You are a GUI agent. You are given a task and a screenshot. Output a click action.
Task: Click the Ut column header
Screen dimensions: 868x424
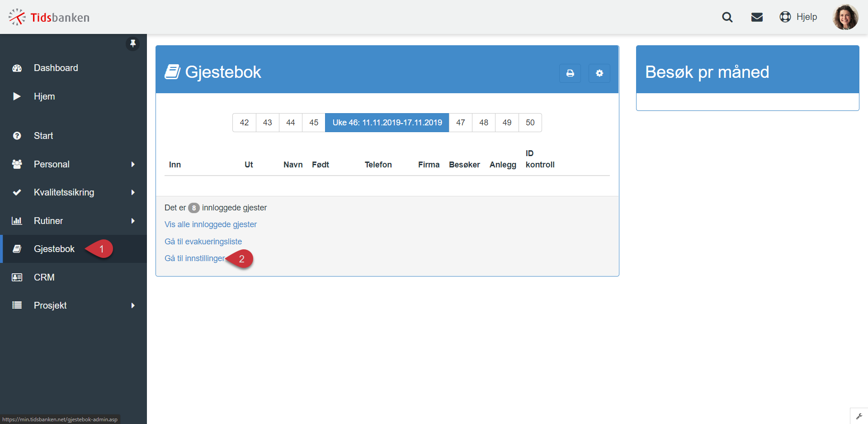pyautogui.click(x=249, y=165)
